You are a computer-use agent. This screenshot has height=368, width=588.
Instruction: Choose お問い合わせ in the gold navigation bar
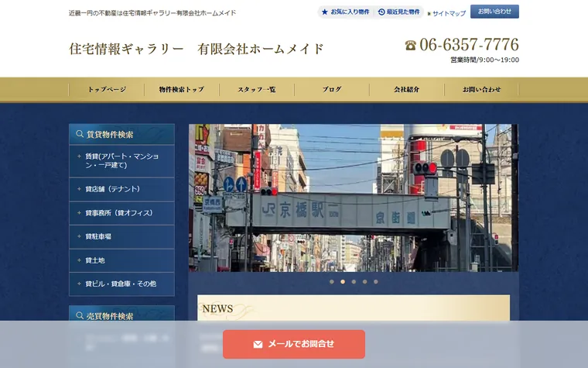click(x=481, y=90)
